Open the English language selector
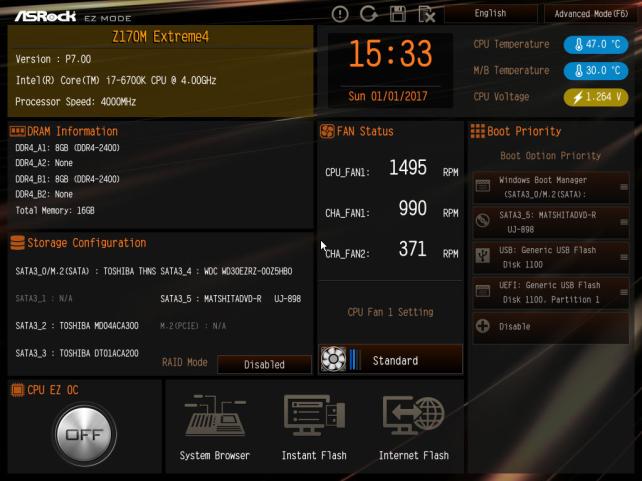The height and width of the screenshot is (481, 642). point(491,14)
